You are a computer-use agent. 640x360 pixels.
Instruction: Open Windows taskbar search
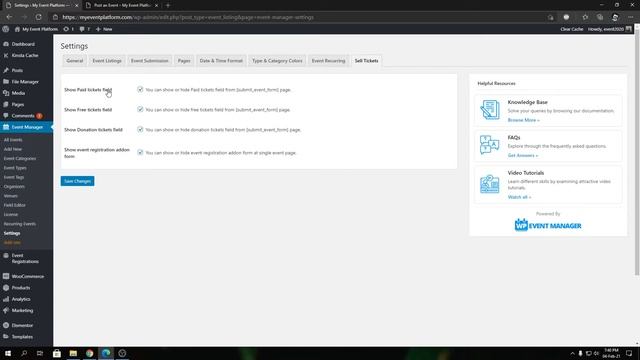24,353
